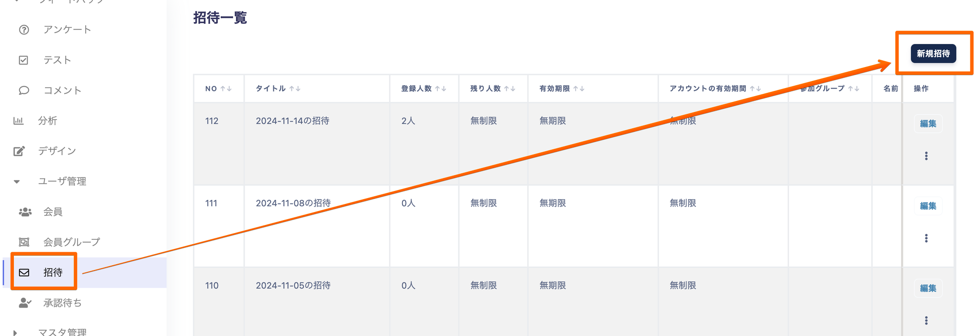980x336 pixels.
Task: Click the test checkbox icon
Action: click(x=23, y=60)
